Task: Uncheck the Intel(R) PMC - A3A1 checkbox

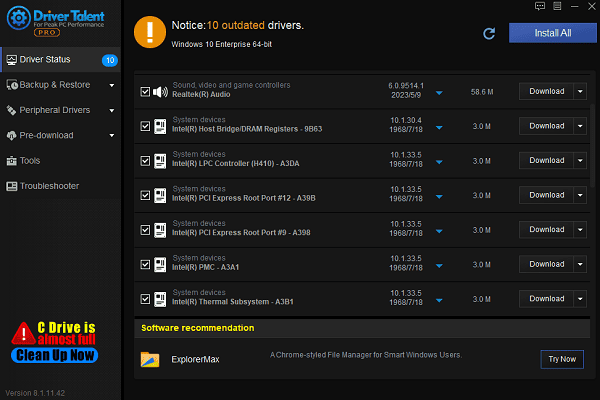Action: 145,264
